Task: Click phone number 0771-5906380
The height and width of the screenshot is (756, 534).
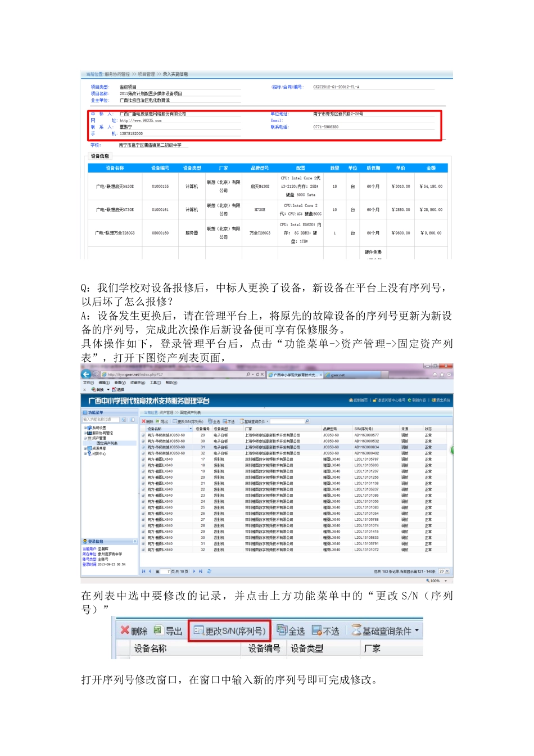Action: [x=326, y=127]
